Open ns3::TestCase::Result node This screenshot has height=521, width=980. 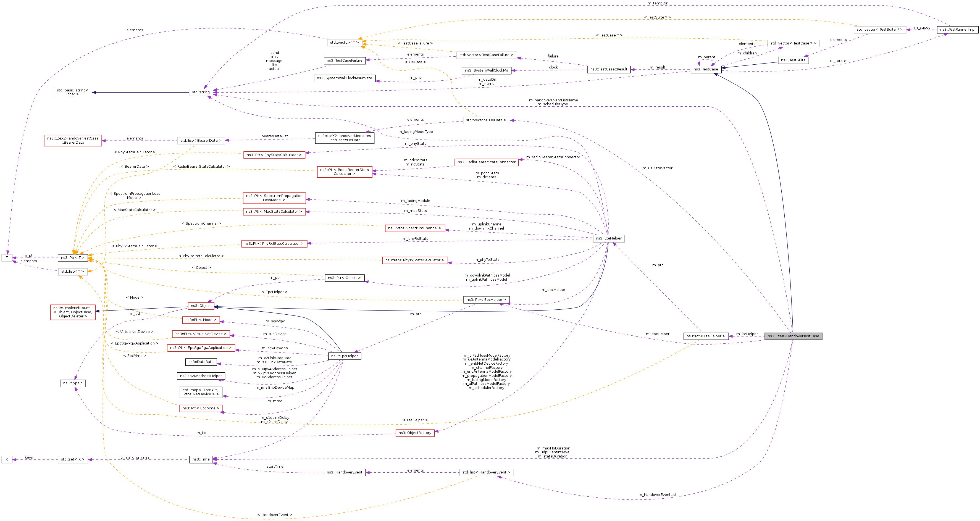click(609, 70)
